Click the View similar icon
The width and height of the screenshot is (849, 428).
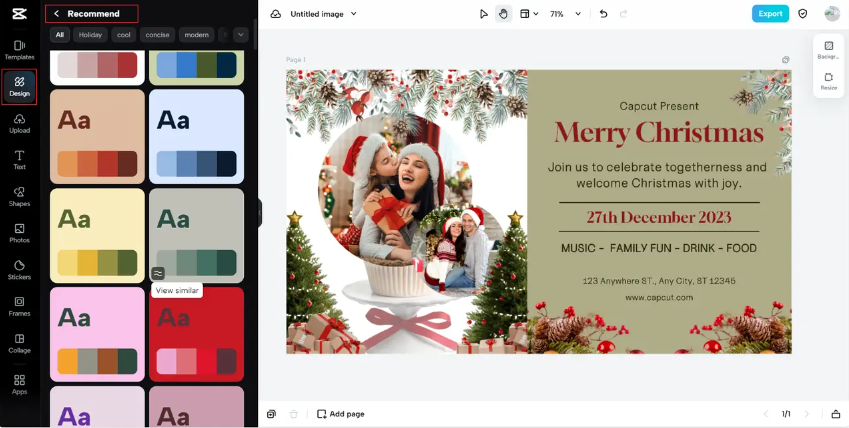(x=158, y=273)
